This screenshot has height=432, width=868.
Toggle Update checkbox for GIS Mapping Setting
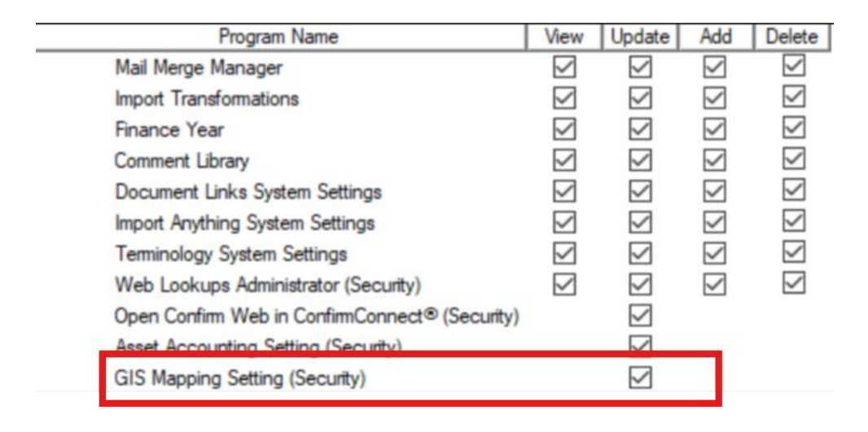coord(642,378)
